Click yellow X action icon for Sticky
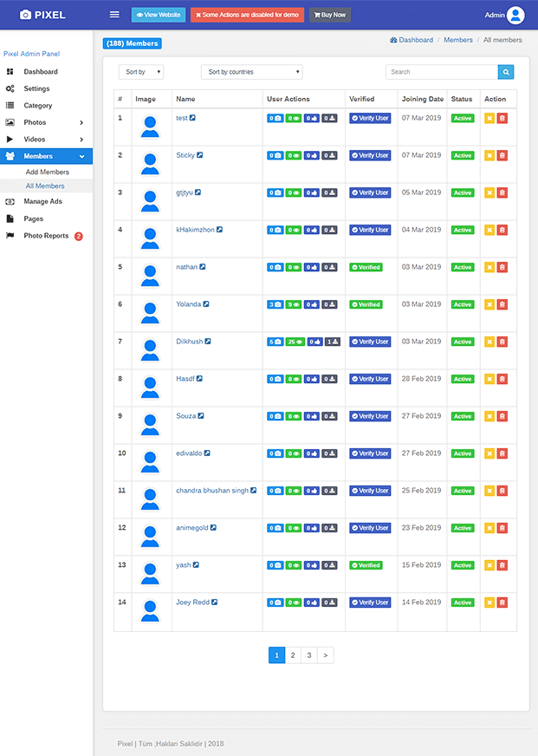This screenshot has width=538, height=756. (x=489, y=155)
